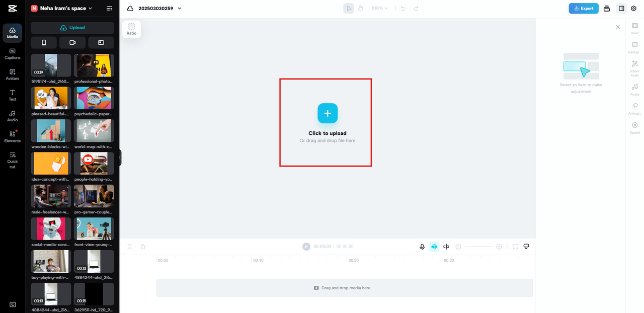This screenshot has height=313, width=644.
Task: Toggle the panel layout icon
Action: [621, 9]
